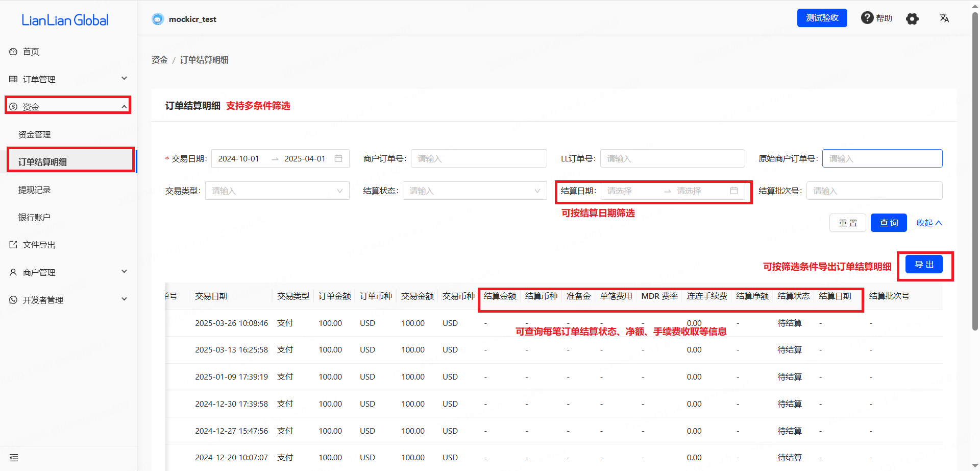Open the language translation icon
The width and height of the screenshot is (980, 471).
944,18
